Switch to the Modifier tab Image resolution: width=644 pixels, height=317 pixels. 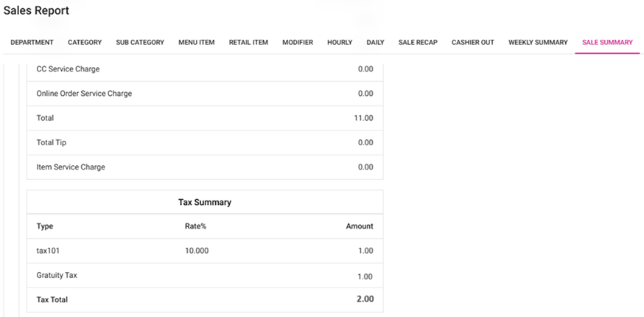tap(298, 43)
